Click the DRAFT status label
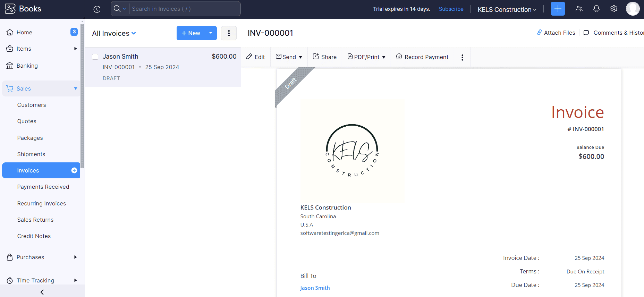This screenshot has width=644, height=297. pyautogui.click(x=111, y=78)
